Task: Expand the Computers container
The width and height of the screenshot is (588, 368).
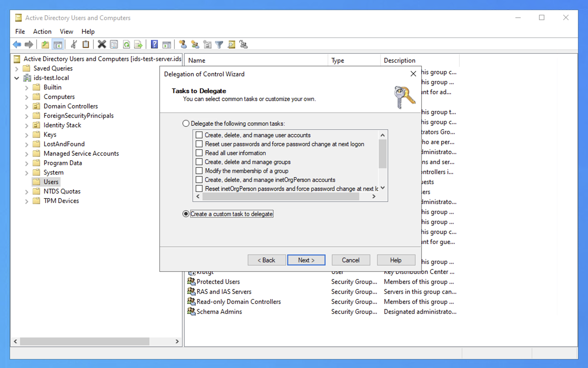Action: (x=27, y=97)
